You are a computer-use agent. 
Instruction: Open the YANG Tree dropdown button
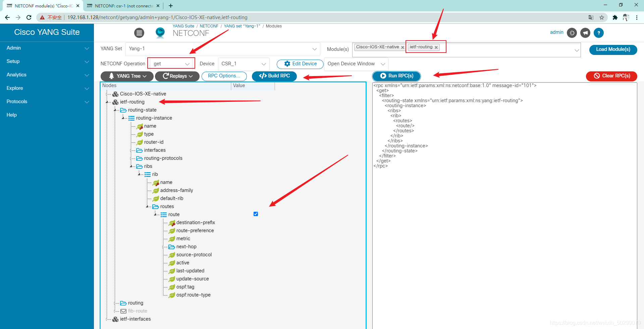(127, 76)
